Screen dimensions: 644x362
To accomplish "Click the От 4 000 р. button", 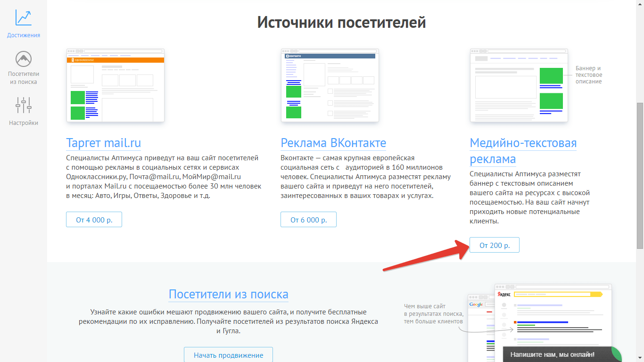I will tap(94, 220).
